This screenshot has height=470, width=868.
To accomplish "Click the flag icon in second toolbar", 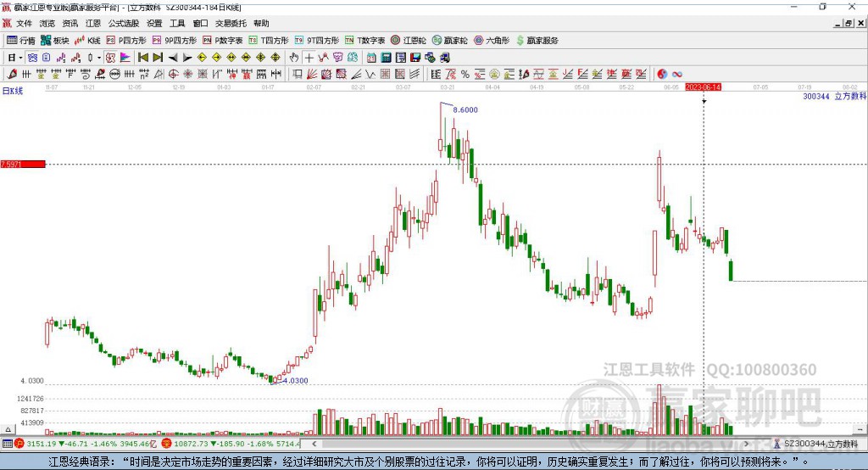I will click(x=125, y=57).
